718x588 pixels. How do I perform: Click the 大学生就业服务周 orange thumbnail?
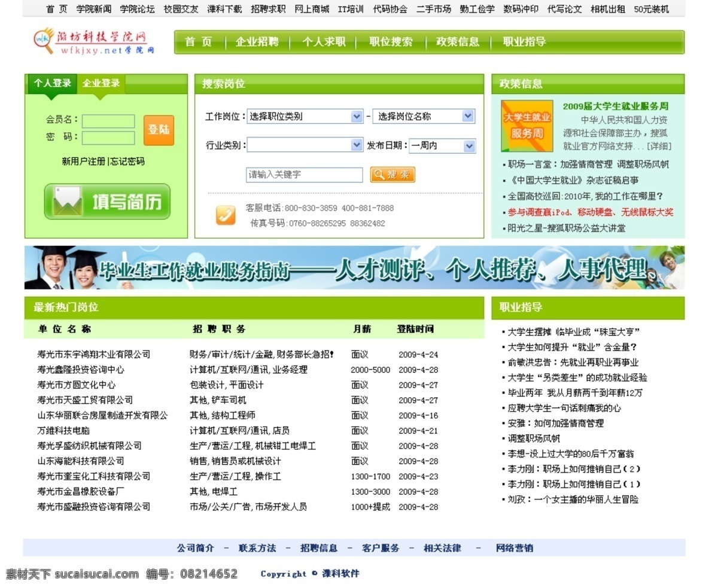tap(527, 126)
